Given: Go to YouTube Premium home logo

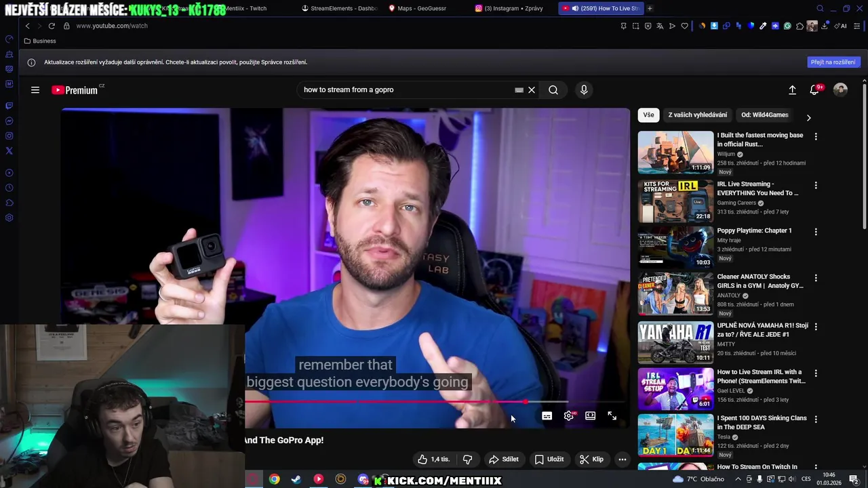Looking at the screenshot, I should (75, 89).
